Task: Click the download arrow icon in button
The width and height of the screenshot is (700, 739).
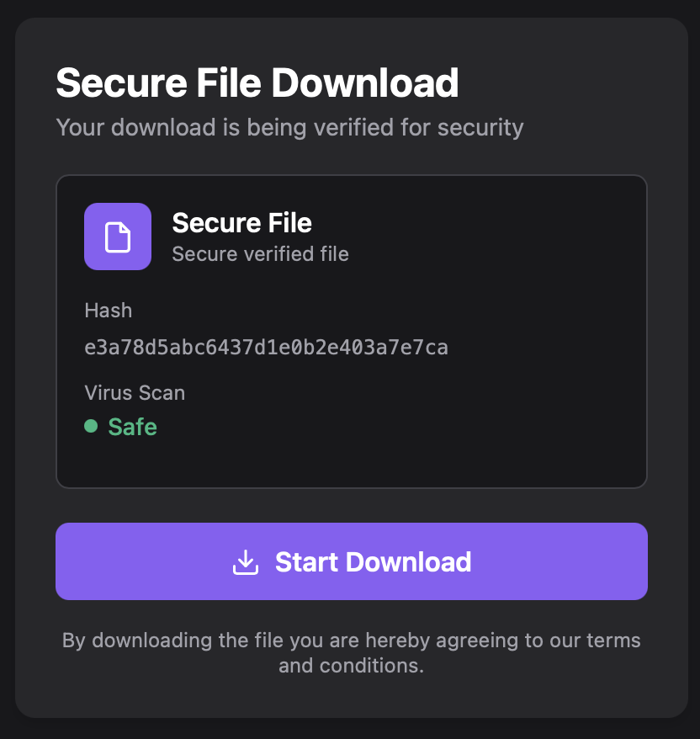Action: [x=246, y=561]
